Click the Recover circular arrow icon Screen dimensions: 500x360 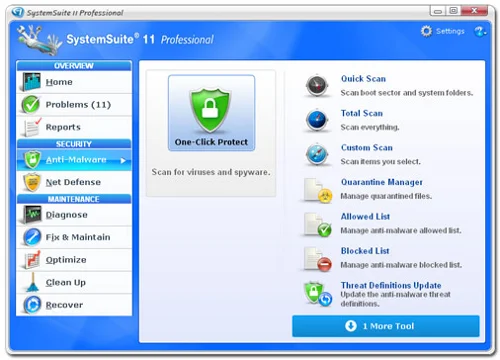pos(32,305)
